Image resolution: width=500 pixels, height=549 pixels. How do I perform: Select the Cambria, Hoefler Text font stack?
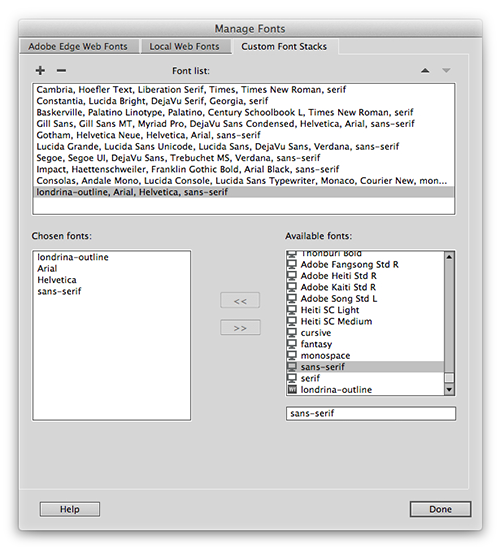tap(244, 90)
